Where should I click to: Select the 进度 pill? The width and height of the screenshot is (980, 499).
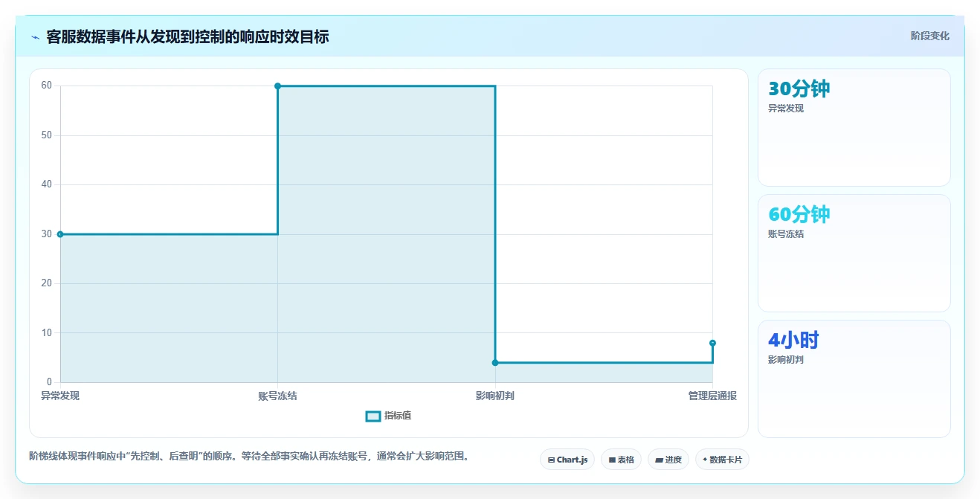point(668,460)
